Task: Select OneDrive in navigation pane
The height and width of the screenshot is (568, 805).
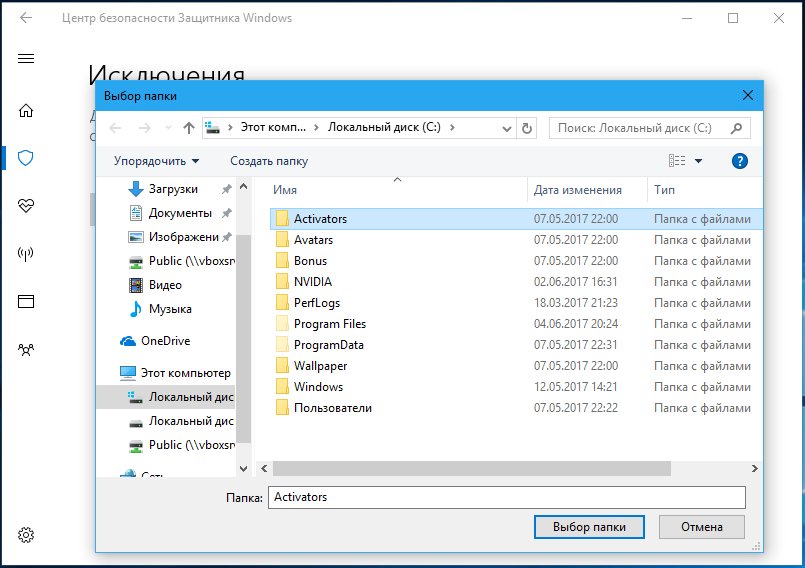Action: point(165,341)
